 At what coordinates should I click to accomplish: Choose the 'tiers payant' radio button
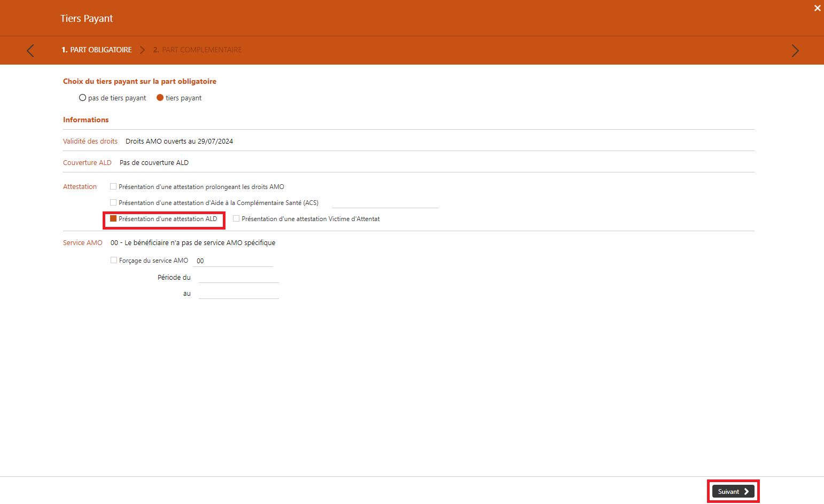[160, 98]
